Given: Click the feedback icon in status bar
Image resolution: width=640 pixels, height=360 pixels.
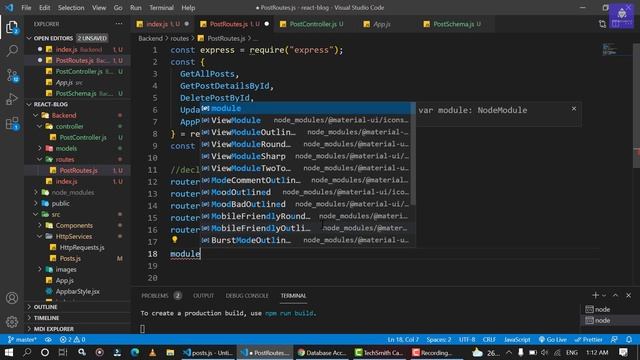Looking at the screenshot, I should 614,340.
